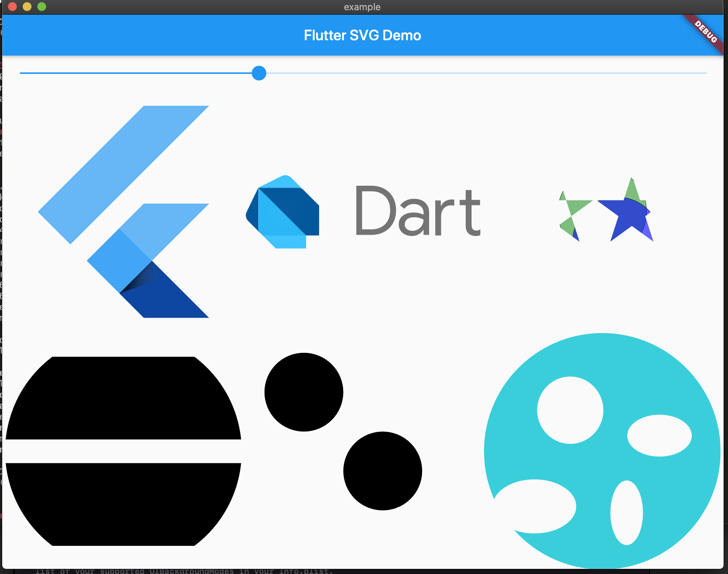Click the Dart wordmark text
Screen dimensions: 728x574
point(418,211)
